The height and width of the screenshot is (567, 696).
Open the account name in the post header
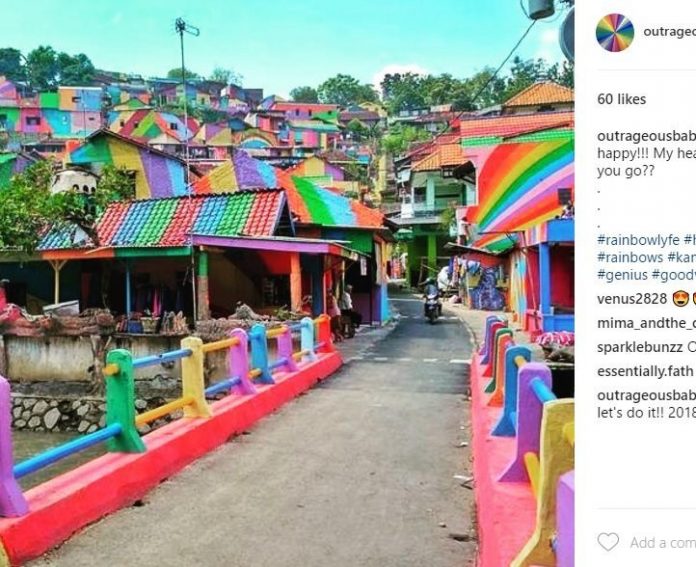pyautogui.click(x=668, y=32)
